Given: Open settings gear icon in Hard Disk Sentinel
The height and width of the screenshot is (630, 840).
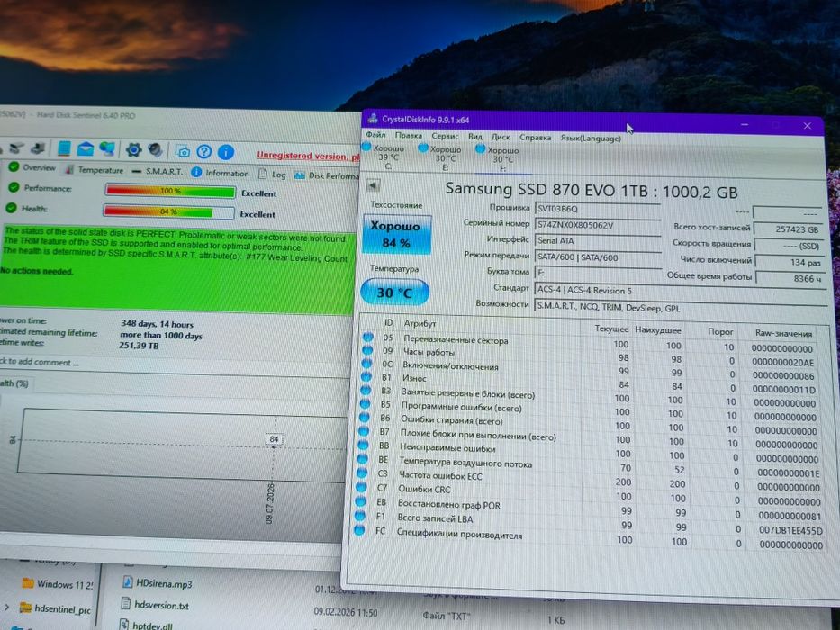Looking at the screenshot, I should click(133, 150).
